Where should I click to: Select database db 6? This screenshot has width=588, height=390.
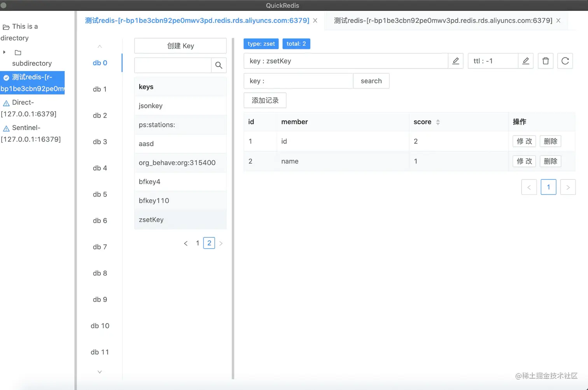[x=100, y=220]
